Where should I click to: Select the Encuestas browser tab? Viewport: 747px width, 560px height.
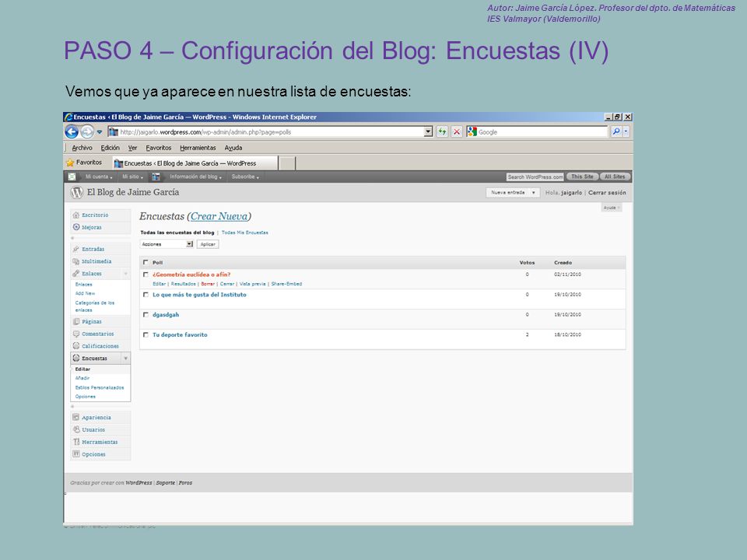[195, 163]
